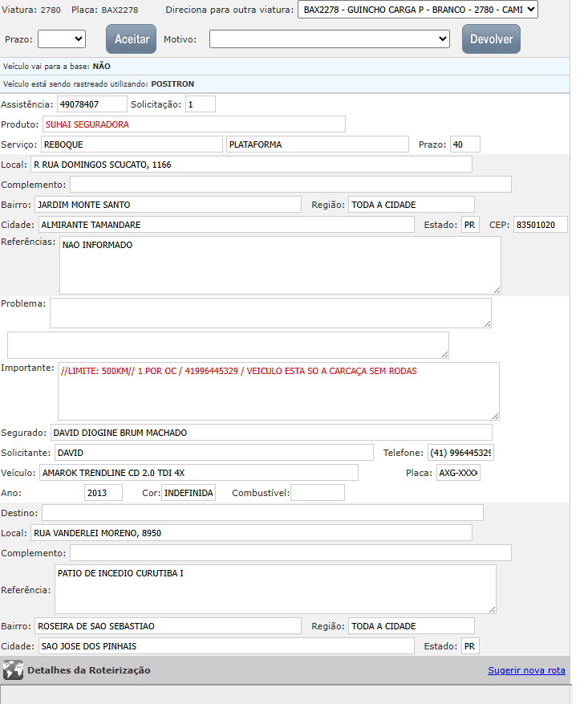Click the Prazo field showing 40
The image size is (588, 704).
(x=465, y=144)
